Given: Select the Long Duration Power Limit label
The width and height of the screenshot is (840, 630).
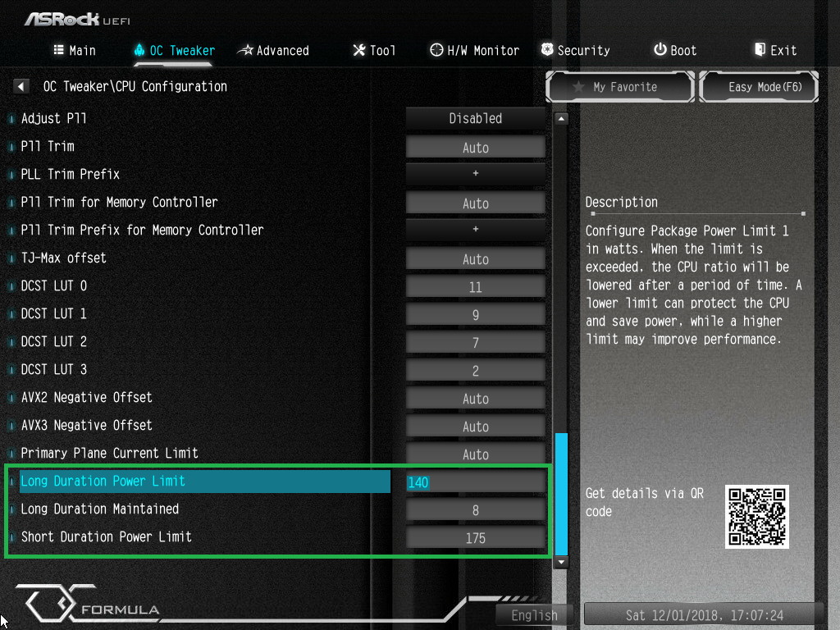Looking at the screenshot, I should (x=103, y=481).
